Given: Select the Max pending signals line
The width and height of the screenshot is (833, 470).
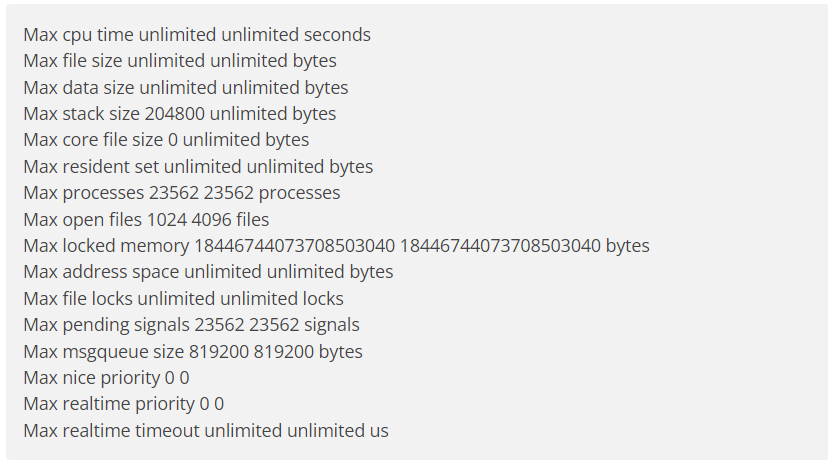Looking at the screenshot, I should [191, 324].
